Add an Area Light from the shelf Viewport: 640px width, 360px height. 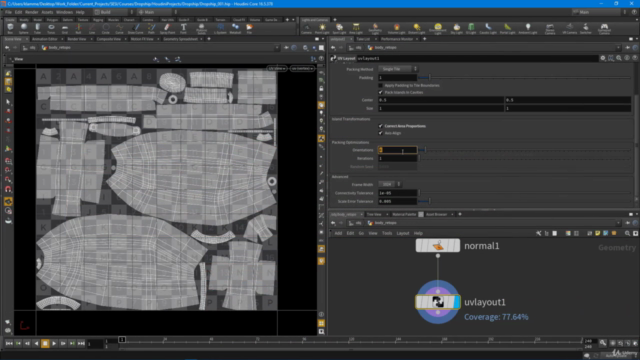click(x=356, y=29)
